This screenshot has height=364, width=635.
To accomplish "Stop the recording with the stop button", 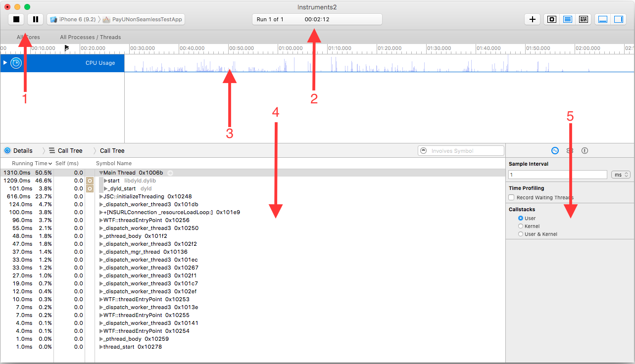I will pos(16,19).
